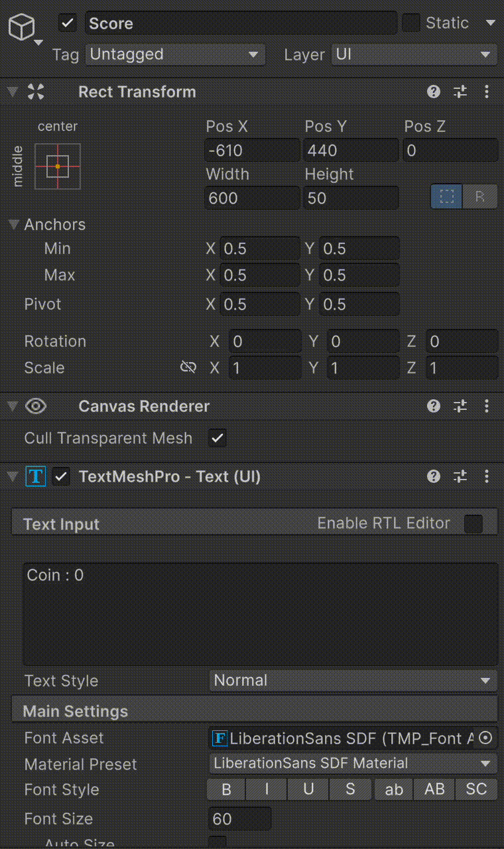The width and height of the screenshot is (504, 849).
Task: Open the Text Style dropdown showing Normal
Action: point(353,681)
